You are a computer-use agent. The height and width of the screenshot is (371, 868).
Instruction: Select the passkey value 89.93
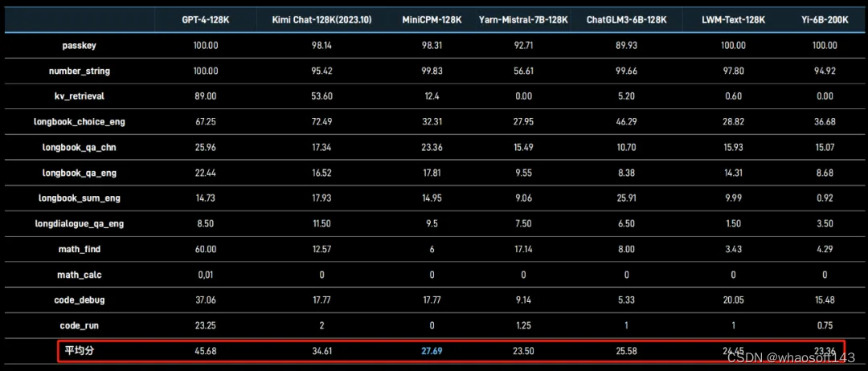[627, 46]
